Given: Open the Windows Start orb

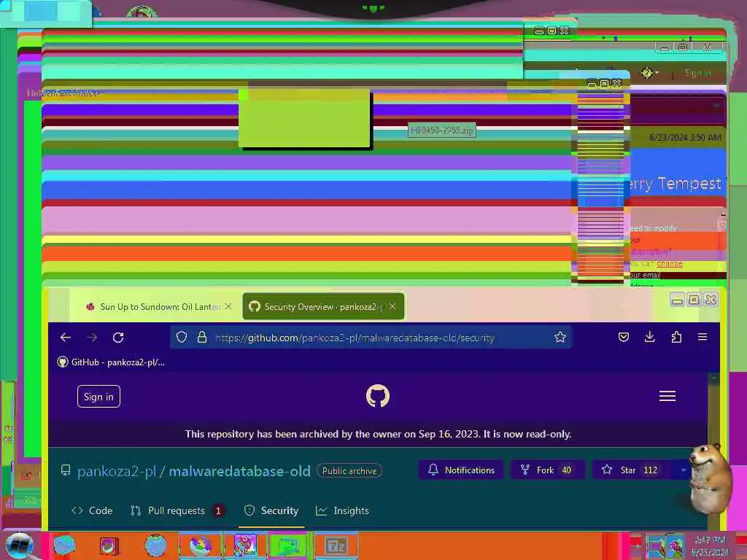Looking at the screenshot, I should tap(19, 545).
